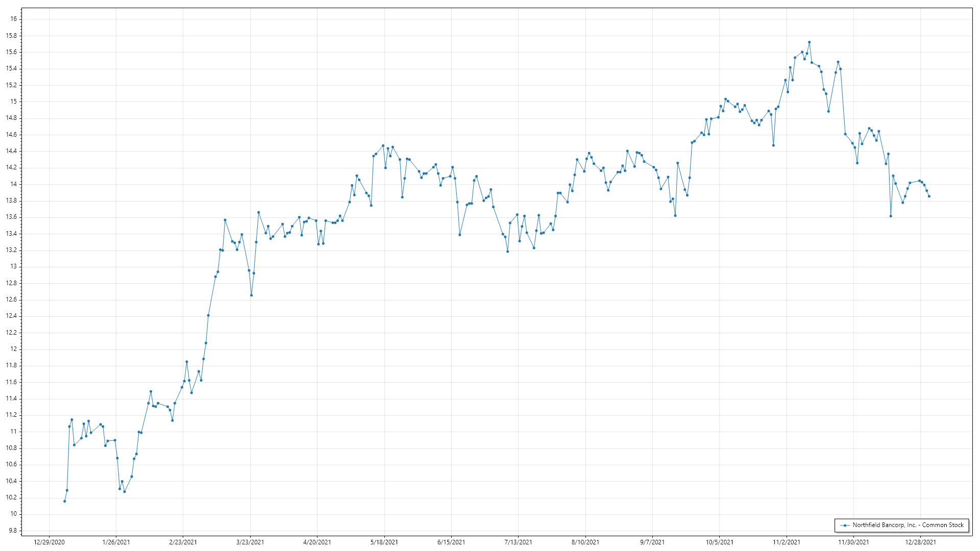This screenshot has height=551, width=980.
Task: Click the 1/26/2021 x-axis date label
Action: (x=116, y=542)
